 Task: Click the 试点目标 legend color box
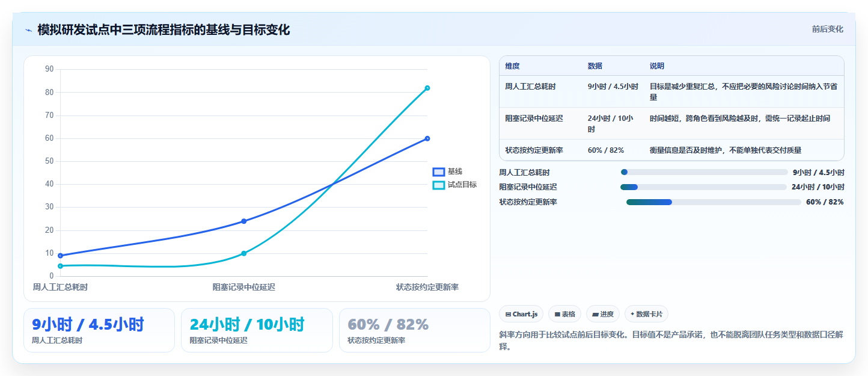click(439, 185)
